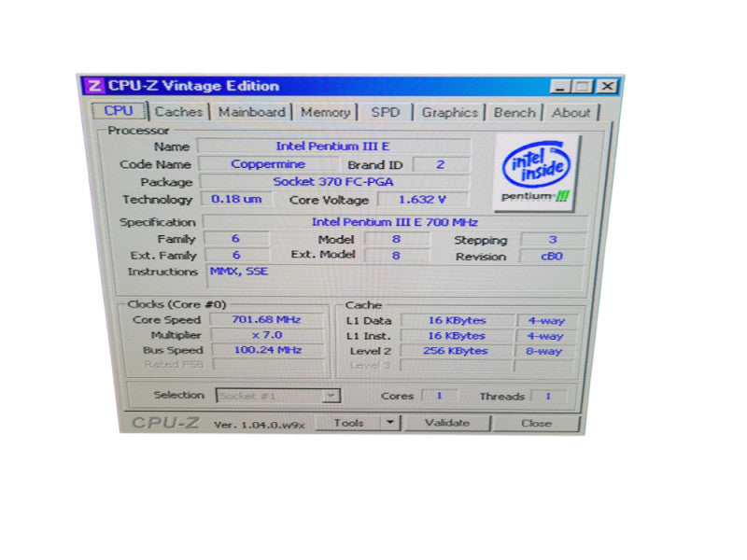Click the 0.18 um technology value

pos(237,199)
